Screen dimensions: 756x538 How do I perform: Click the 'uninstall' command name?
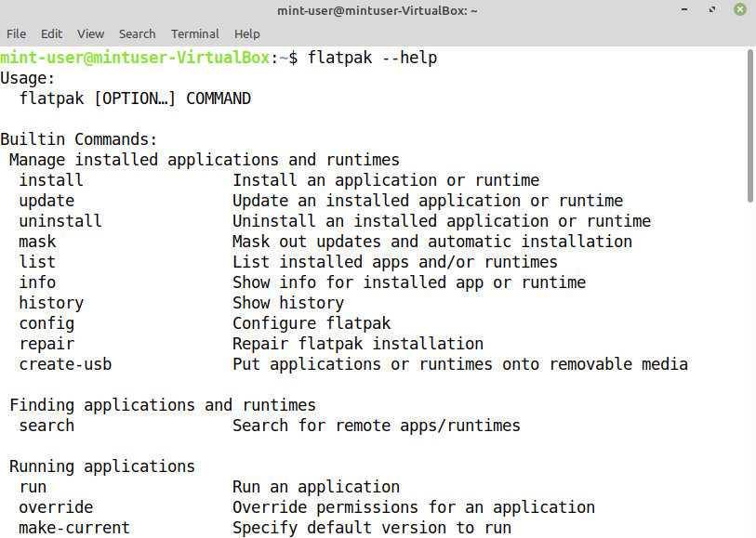click(60, 221)
